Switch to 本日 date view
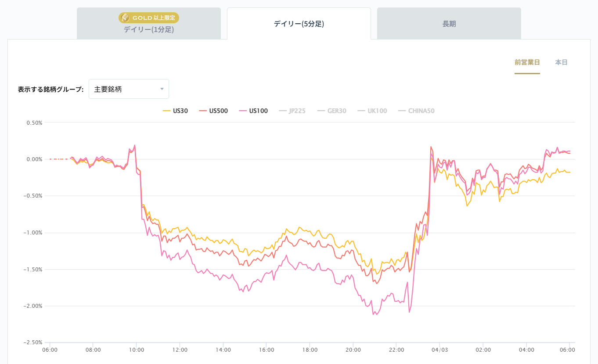 (561, 62)
